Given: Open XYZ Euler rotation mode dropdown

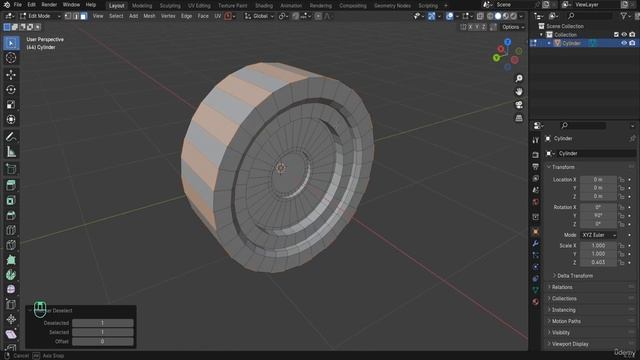Looking at the screenshot, I should (x=598, y=235).
